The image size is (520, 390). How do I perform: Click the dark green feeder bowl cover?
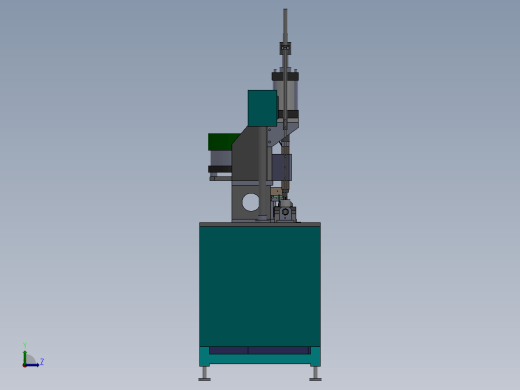tap(223, 142)
